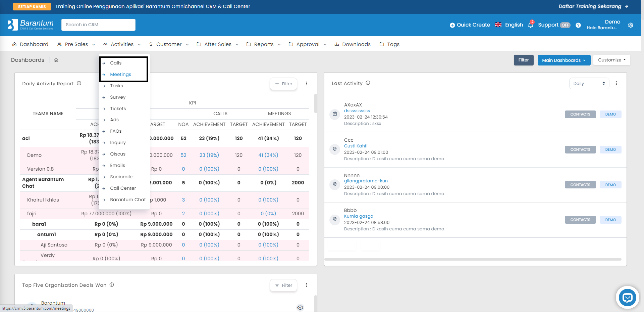Viewport: 644px width, 312px height.
Task: Click Filter in Daily Activity Report
Action: pyautogui.click(x=283, y=84)
